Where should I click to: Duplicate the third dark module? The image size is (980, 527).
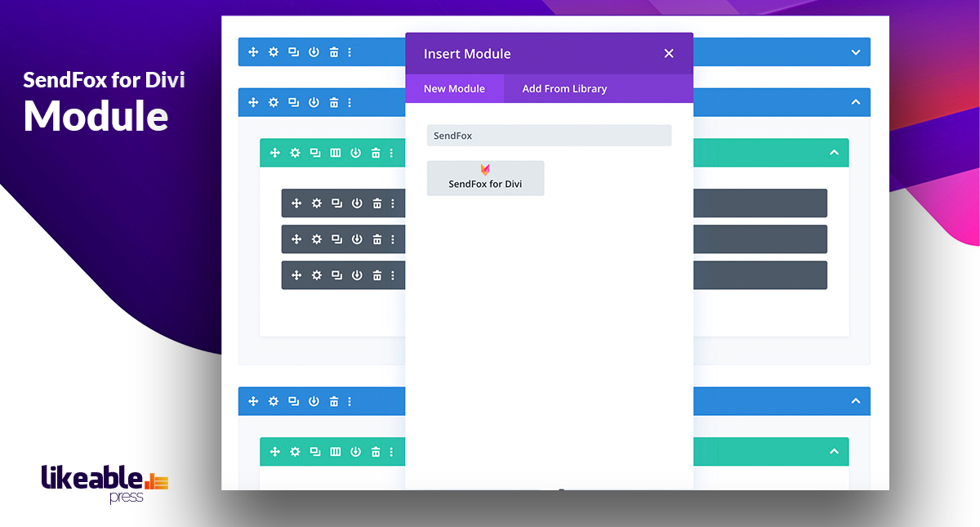[336, 275]
